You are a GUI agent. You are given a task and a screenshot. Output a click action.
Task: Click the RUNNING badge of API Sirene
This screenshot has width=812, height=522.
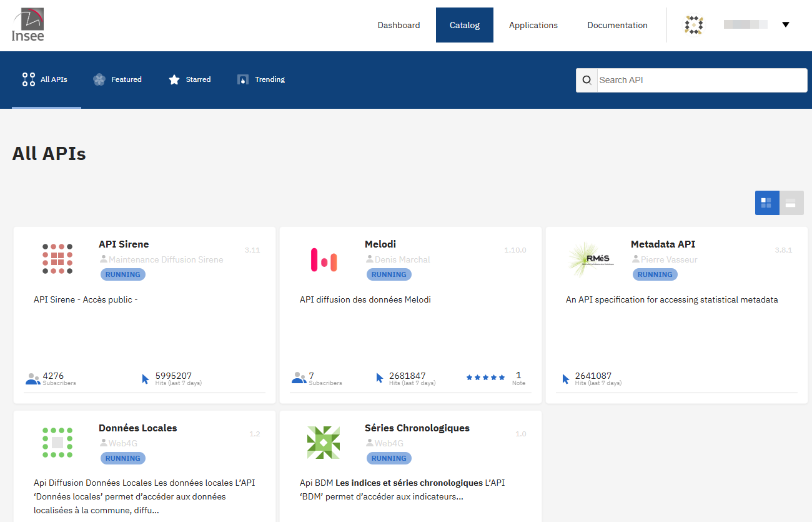[122, 274]
